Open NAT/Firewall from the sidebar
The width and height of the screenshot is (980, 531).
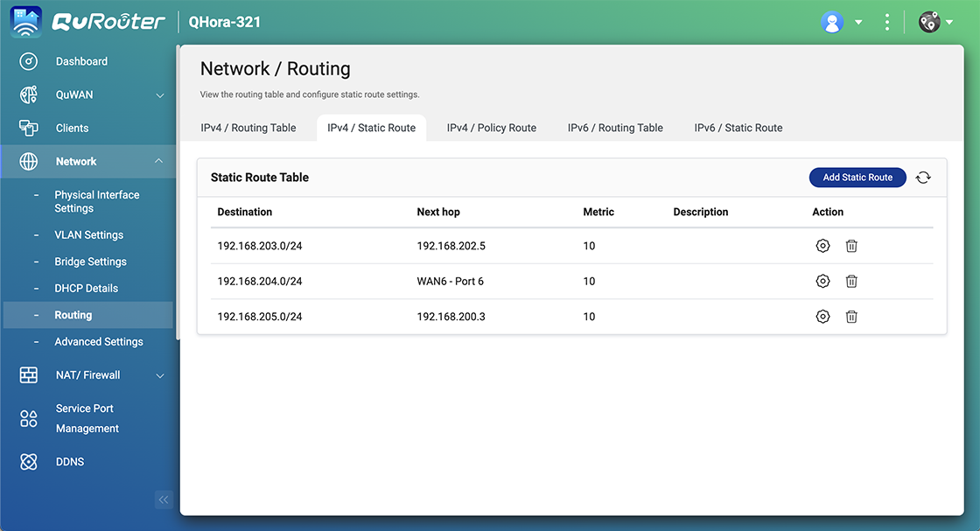[x=87, y=374]
